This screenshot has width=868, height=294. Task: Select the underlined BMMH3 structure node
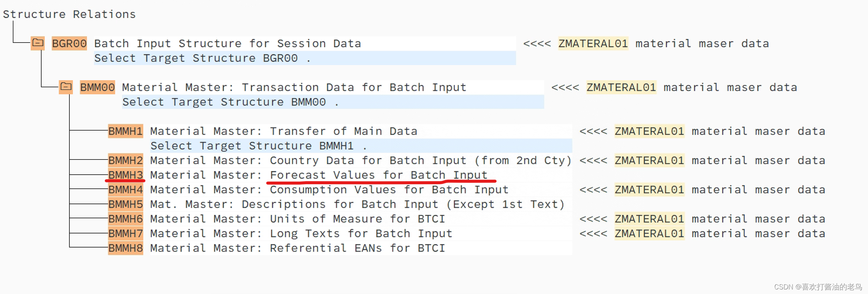coord(125,175)
